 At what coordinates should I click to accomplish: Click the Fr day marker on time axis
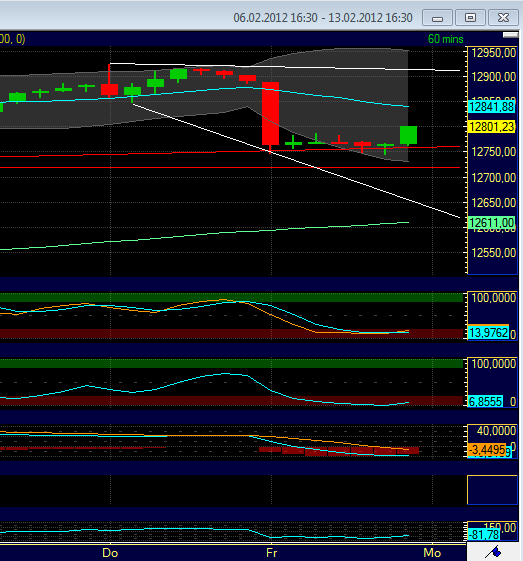pyautogui.click(x=272, y=553)
